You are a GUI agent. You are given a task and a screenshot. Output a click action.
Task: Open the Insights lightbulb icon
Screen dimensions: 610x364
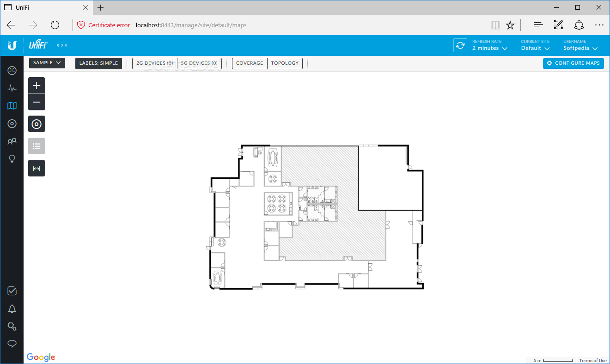[12, 159]
